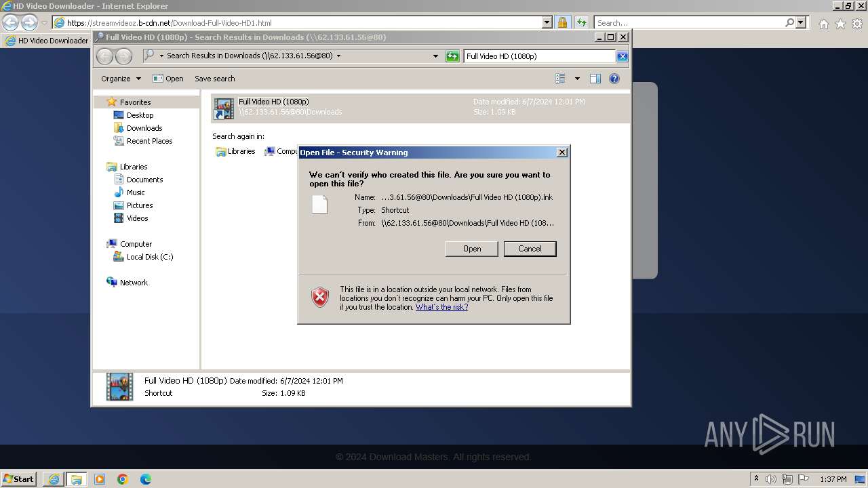Open Internet Explorer from the taskbar
This screenshot has width=868, height=488.
coord(54,479)
